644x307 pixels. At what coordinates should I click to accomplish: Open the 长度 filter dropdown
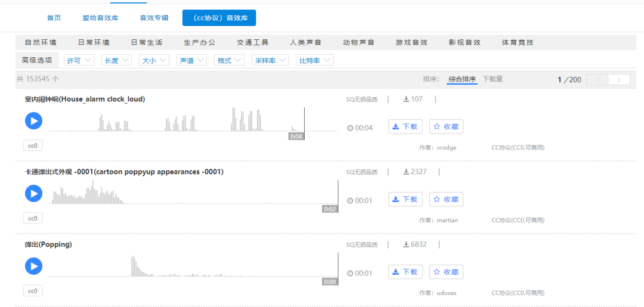pos(117,60)
